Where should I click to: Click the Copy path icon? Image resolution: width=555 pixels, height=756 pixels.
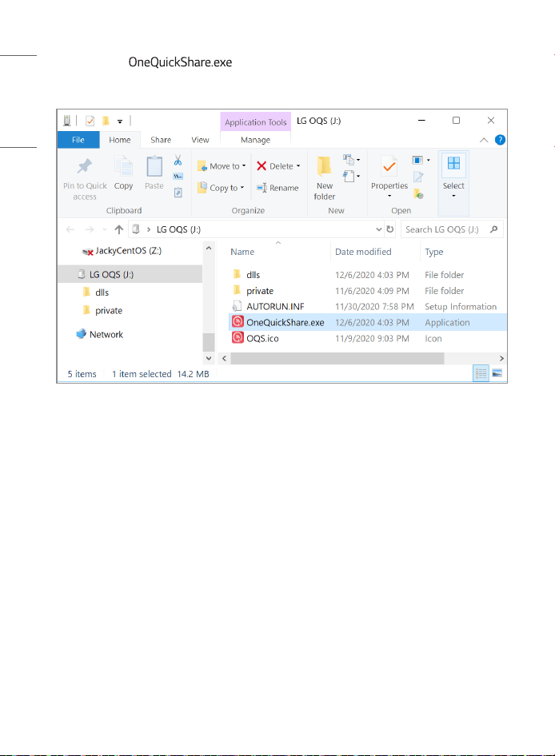(x=178, y=177)
